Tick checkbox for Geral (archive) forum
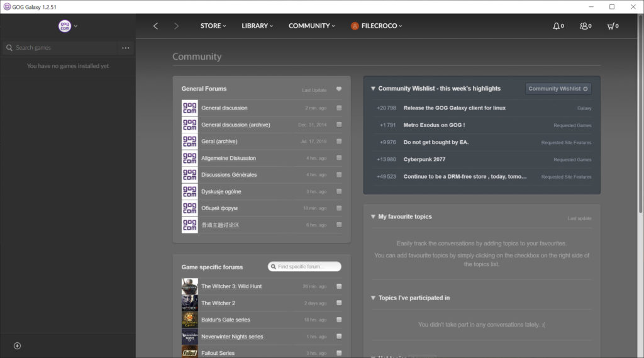The image size is (644, 358). pyautogui.click(x=339, y=142)
